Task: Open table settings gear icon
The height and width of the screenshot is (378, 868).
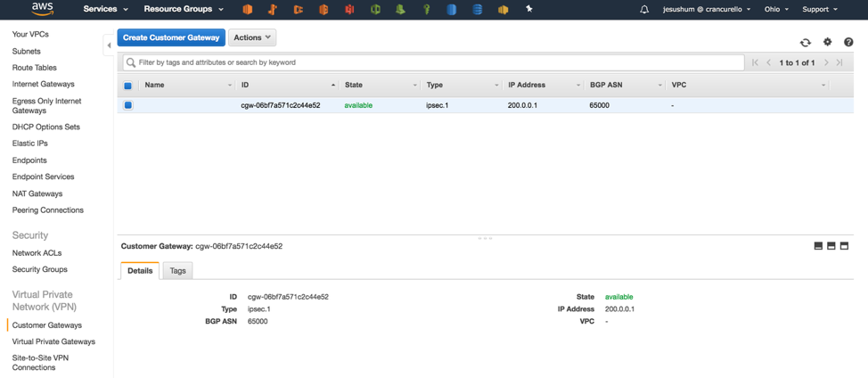Action: (x=828, y=42)
